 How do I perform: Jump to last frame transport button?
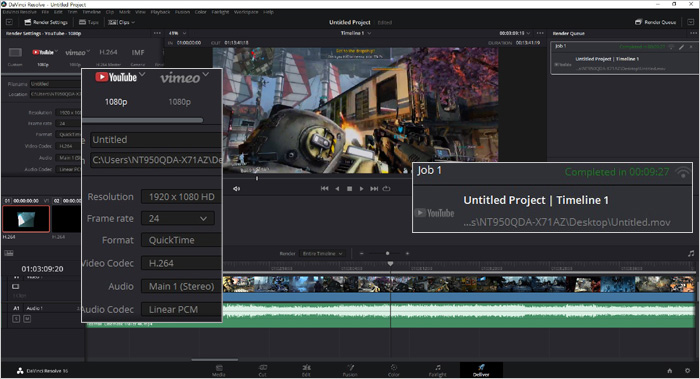pyautogui.click(x=374, y=188)
